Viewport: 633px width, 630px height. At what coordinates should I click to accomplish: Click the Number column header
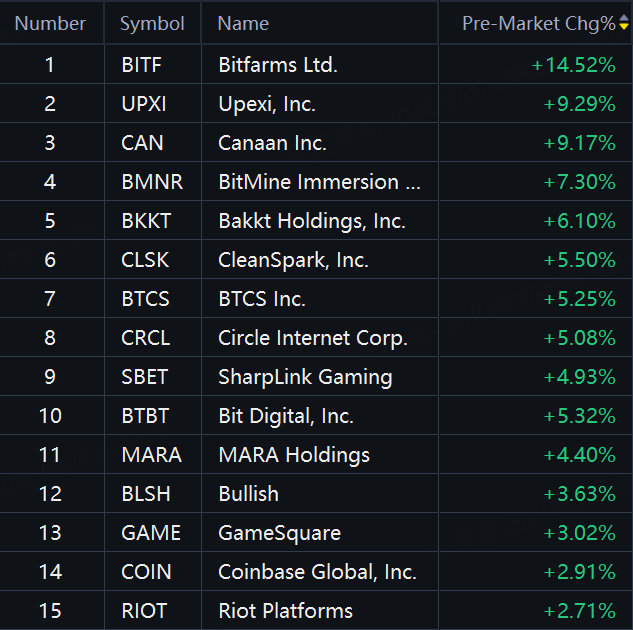[50, 24]
